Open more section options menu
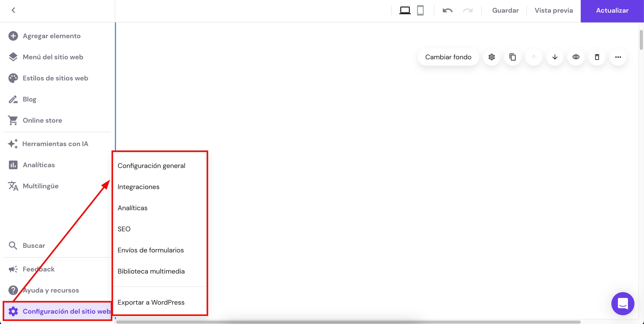The image size is (644, 324). [x=618, y=57]
